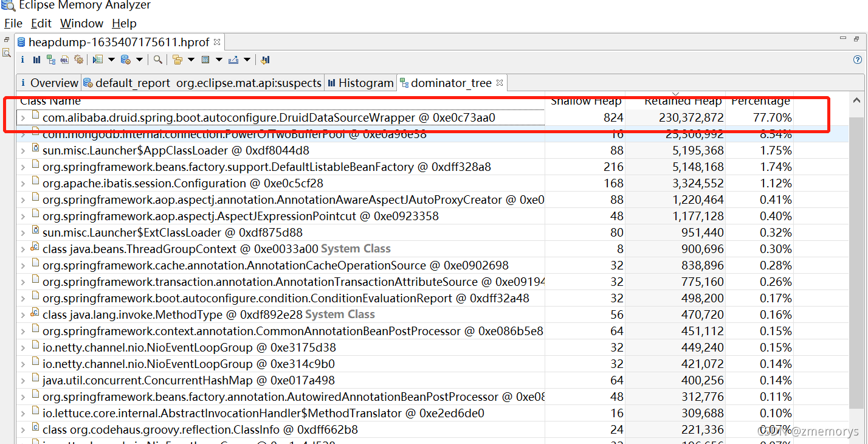The height and width of the screenshot is (444, 868).
Task: Open the Window menu
Action: click(81, 23)
